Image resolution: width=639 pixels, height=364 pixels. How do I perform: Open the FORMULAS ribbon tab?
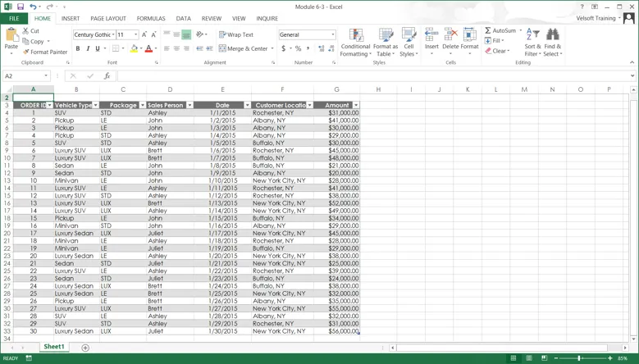(151, 18)
